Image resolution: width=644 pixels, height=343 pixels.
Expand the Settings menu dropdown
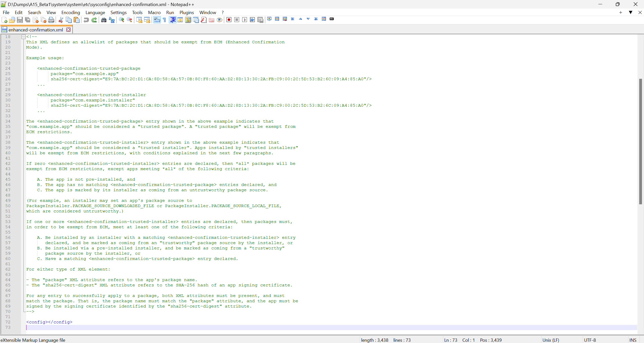pos(118,12)
